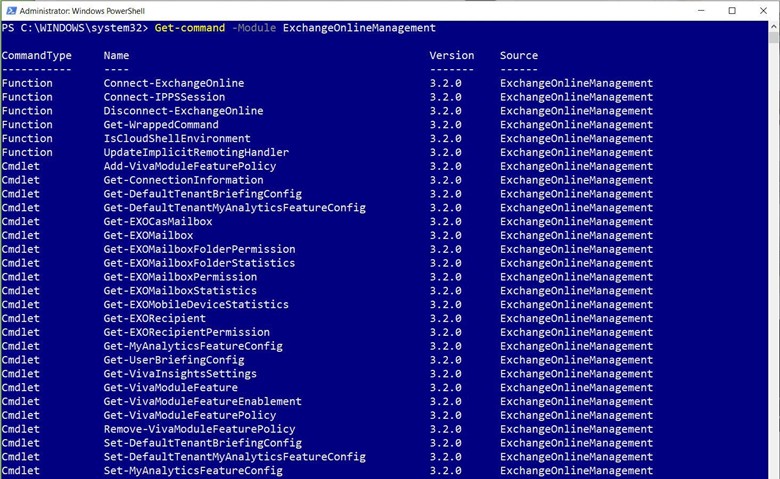Image resolution: width=780 pixels, height=479 pixels.
Task: Click Add-VivaModuleFeaturePolicy entry
Action: 190,166
